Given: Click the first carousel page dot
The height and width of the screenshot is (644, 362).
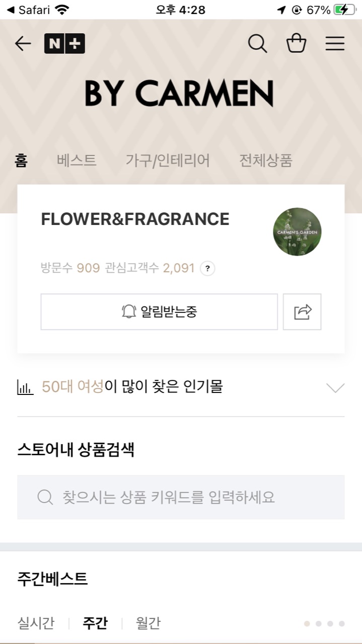Looking at the screenshot, I should point(307,624).
